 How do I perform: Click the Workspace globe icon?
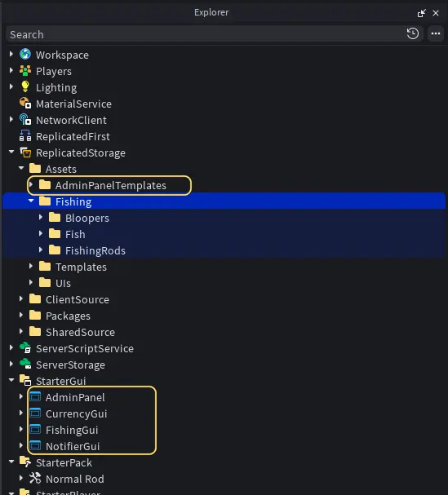25,55
